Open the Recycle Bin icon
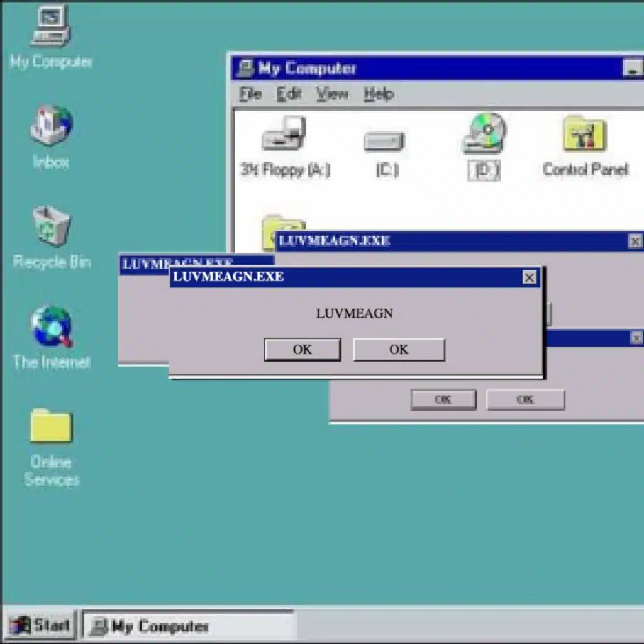The height and width of the screenshot is (644, 644). click(x=51, y=226)
